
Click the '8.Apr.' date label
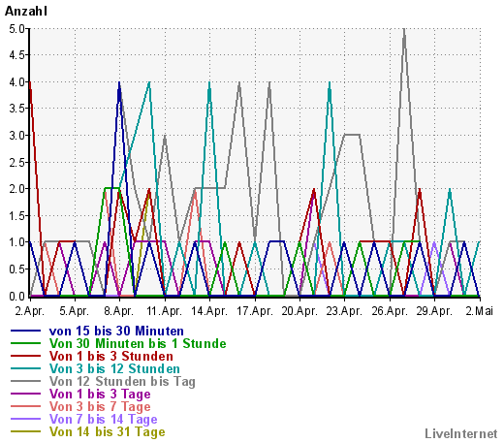click(119, 311)
